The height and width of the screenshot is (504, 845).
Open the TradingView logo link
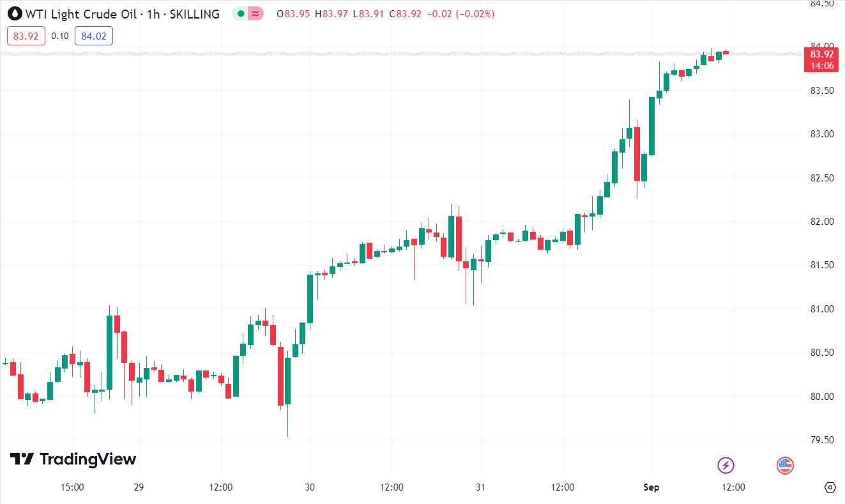(73, 459)
